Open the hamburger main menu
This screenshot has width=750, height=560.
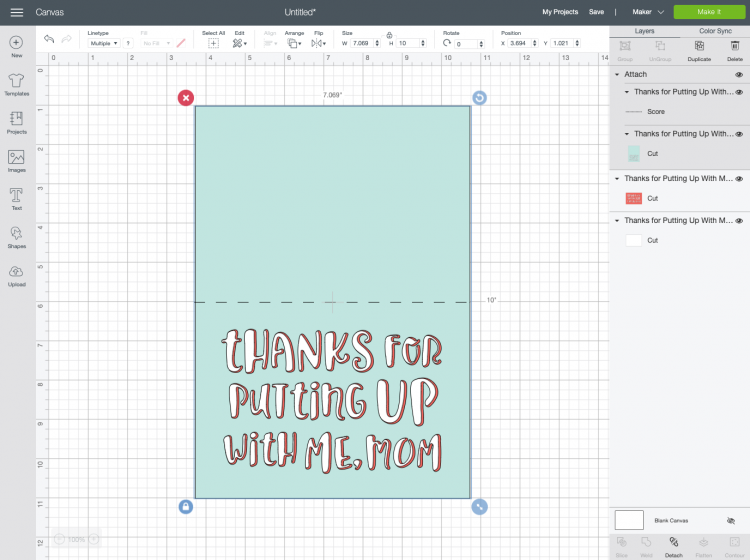point(17,12)
